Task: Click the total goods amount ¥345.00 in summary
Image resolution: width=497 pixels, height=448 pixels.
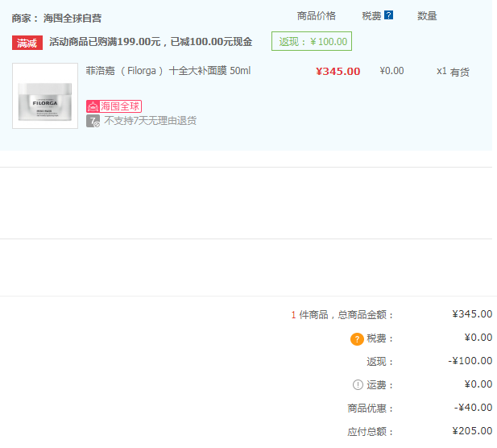Action: (x=472, y=314)
